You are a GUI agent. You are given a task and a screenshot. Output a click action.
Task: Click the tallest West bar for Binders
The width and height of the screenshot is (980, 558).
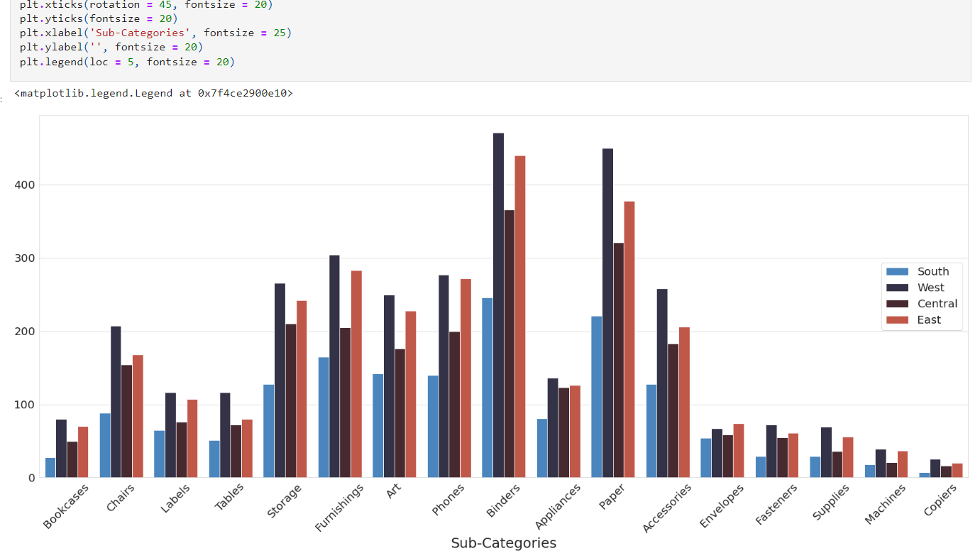pyautogui.click(x=498, y=305)
